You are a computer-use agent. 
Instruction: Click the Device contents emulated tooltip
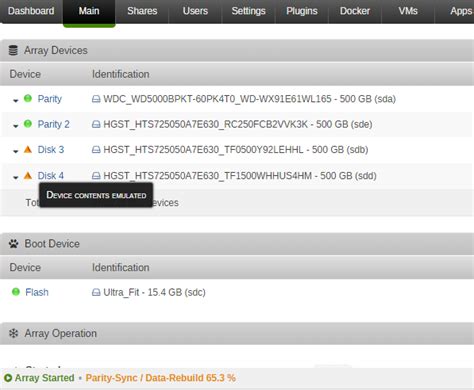96,195
